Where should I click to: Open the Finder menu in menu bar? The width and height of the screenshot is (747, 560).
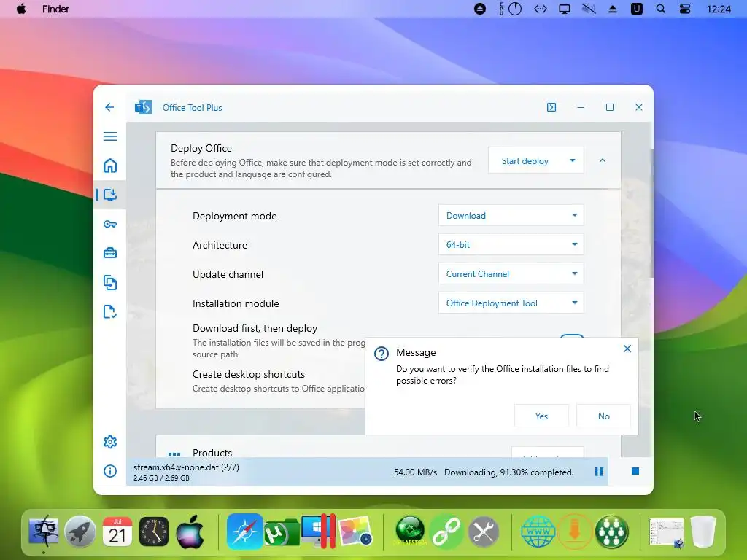55,9
